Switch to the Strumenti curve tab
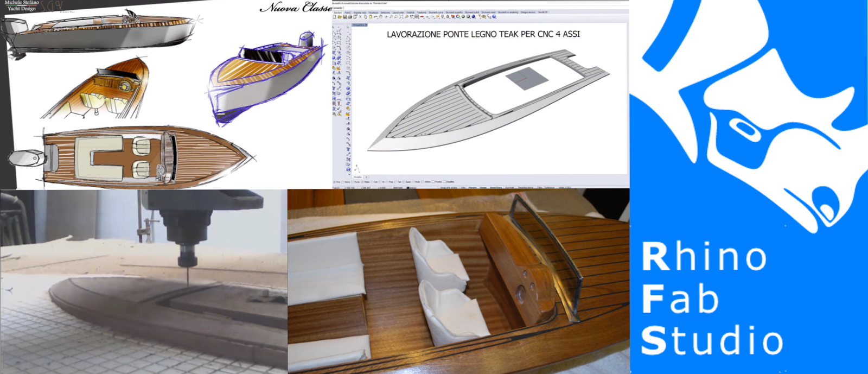The height and width of the screenshot is (374, 868). point(436,12)
